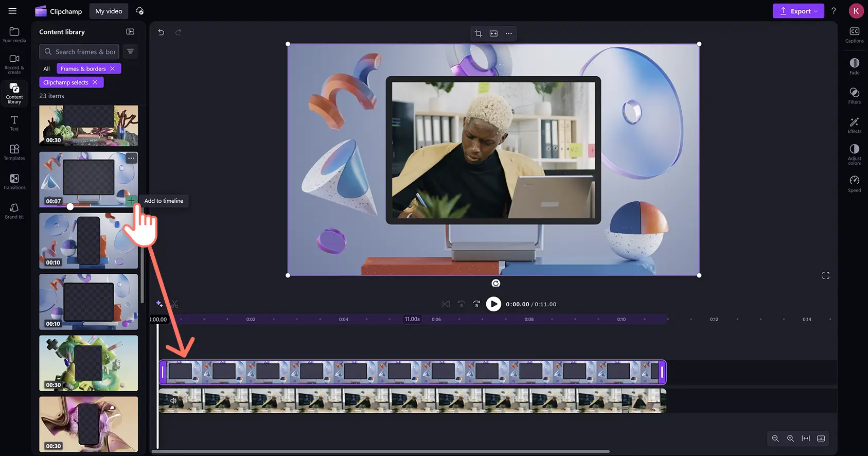The height and width of the screenshot is (456, 868).
Task: Remove the Clipchamp selects filter chip
Action: point(95,82)
